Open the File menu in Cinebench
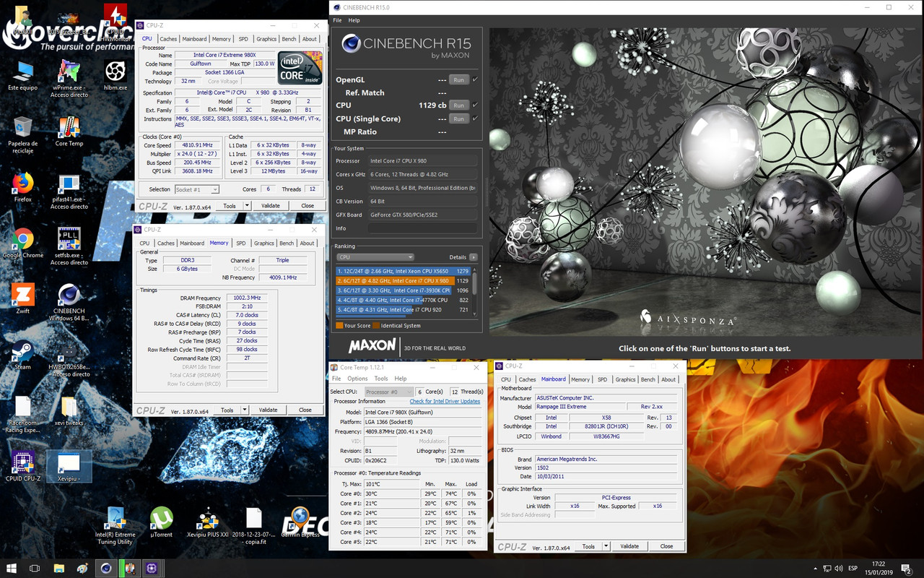Image resolution: width=924 pixels, height=578 pixels. pos(337,20)
